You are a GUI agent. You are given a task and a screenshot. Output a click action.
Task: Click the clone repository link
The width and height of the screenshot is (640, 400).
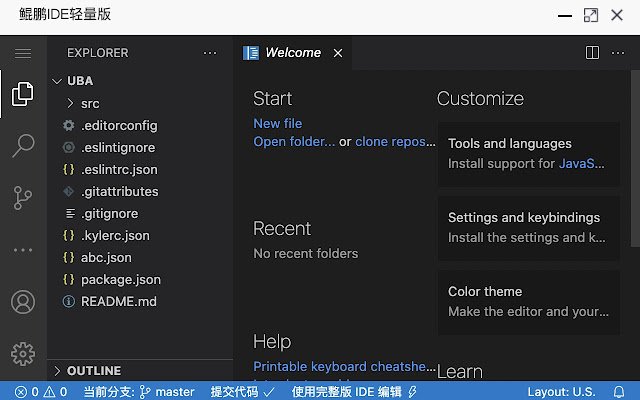395,142
